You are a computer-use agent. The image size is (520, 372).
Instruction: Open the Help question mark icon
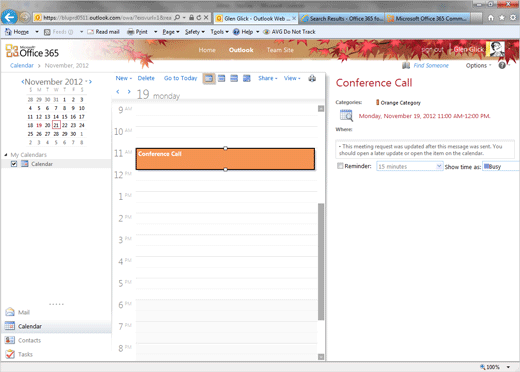pyautogui.click(x=502, y=65)
